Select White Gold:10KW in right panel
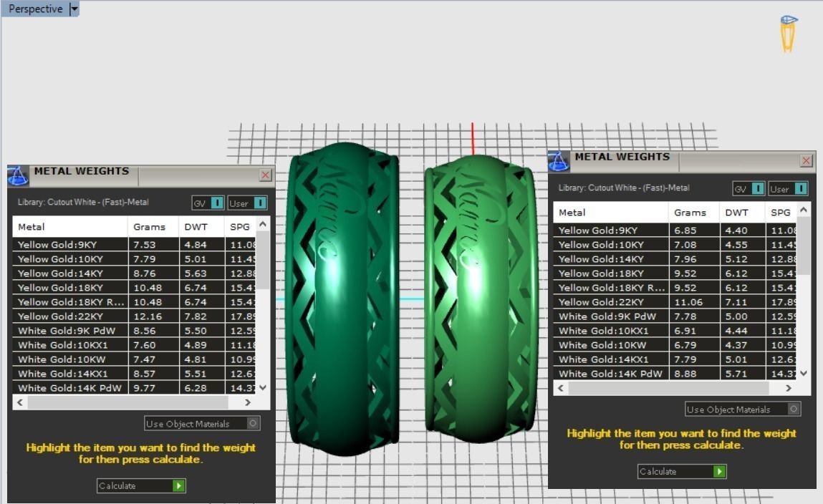This screenshot has height=504, width=823. [675, 345]
